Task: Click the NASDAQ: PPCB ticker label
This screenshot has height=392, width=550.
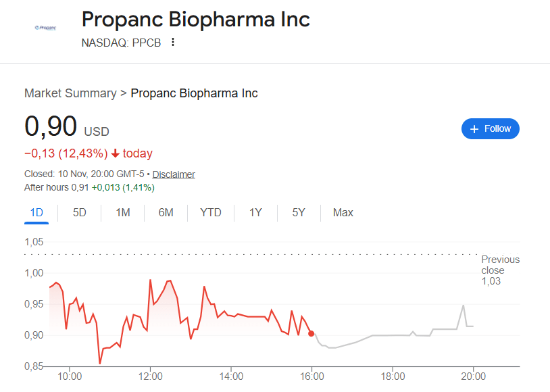Action: point(120,42)
